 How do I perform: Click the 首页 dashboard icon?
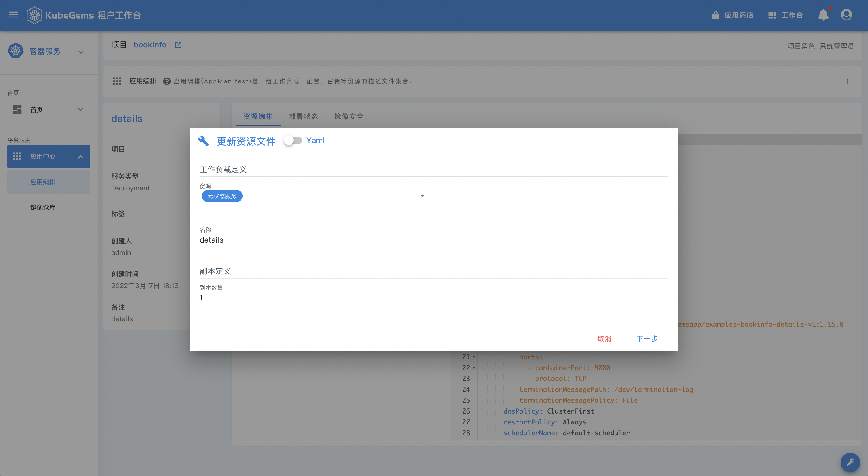(17, 109)
